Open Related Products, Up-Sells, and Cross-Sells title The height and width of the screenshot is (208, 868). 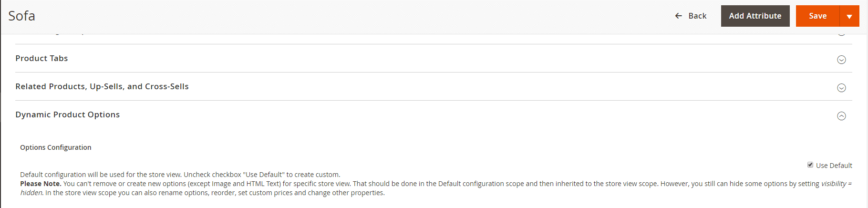tap(102, 86)
